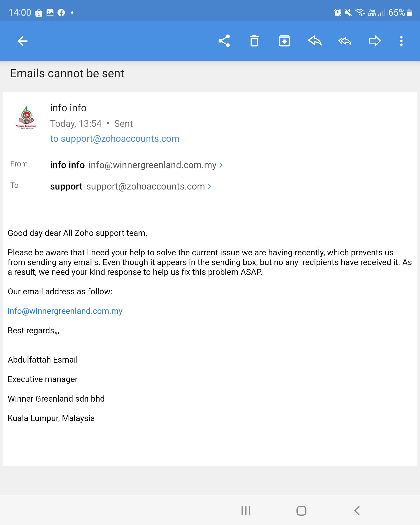Tap the battery indicator in status bar
The image size is (420, 525).
409,13
